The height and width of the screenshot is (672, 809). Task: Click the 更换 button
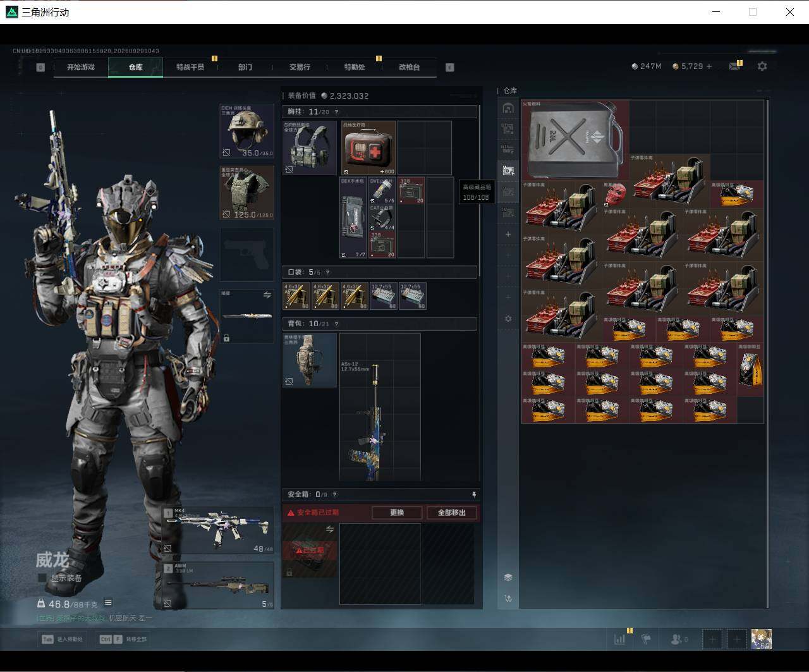pos(397,513)
